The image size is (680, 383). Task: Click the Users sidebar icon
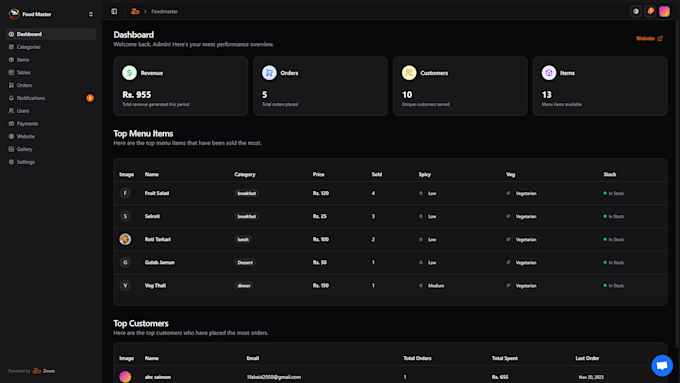11,111
